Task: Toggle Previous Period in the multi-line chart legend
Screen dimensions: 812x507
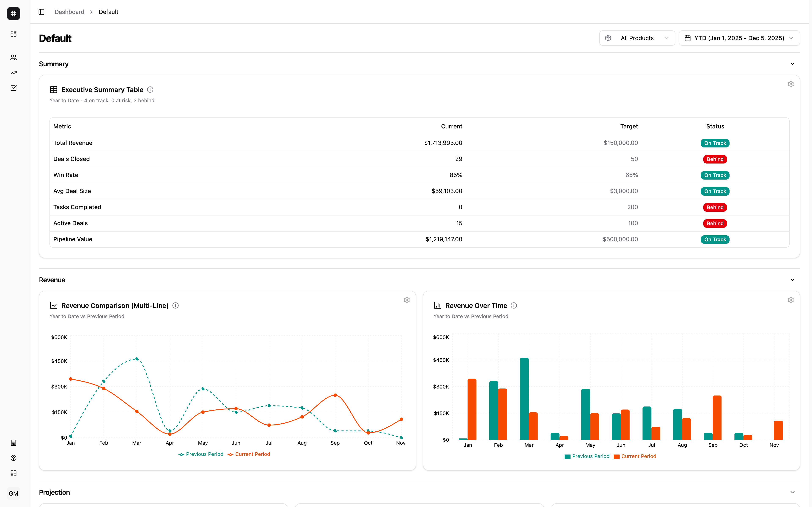Action: (x=201, y=454)
